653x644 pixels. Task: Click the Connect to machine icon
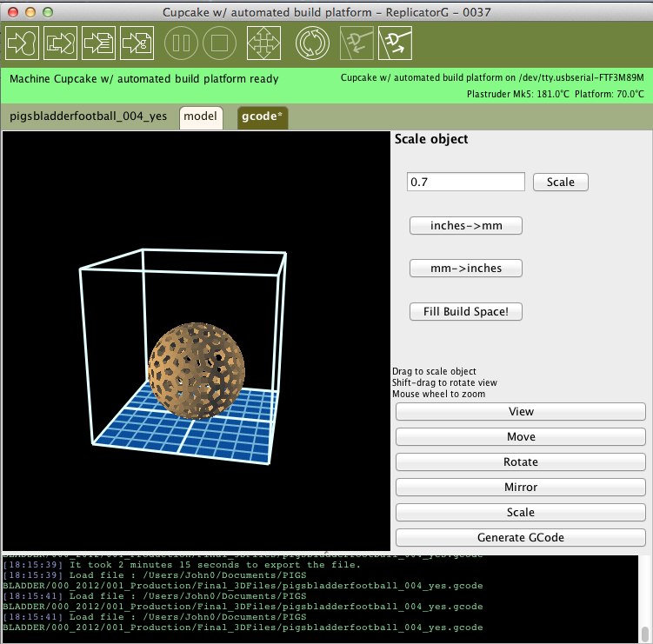(x=356, y=43)
